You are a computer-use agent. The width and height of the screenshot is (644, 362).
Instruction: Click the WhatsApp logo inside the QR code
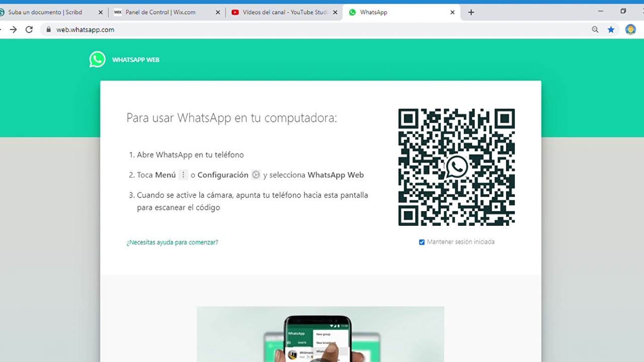(456, 167)
